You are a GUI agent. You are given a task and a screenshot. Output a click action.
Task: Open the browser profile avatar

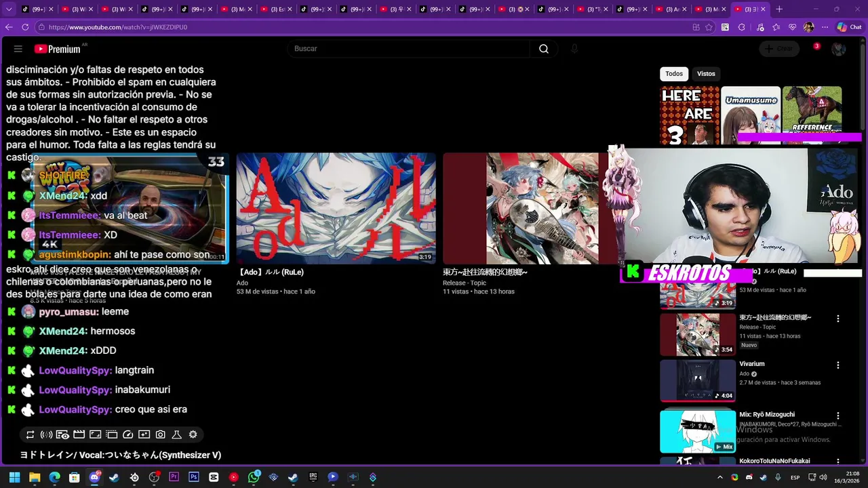click(808, 27)
